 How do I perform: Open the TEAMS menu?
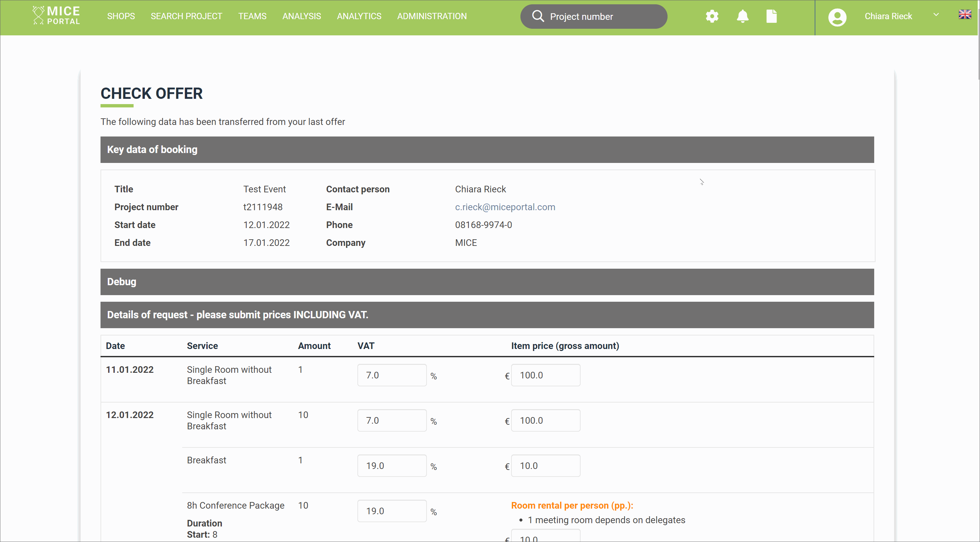(x=252, y=16)
